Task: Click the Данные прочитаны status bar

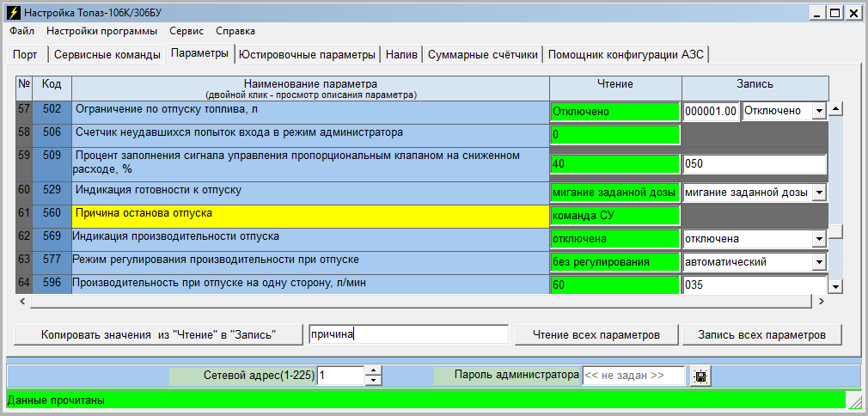Action: pos(426,400)
